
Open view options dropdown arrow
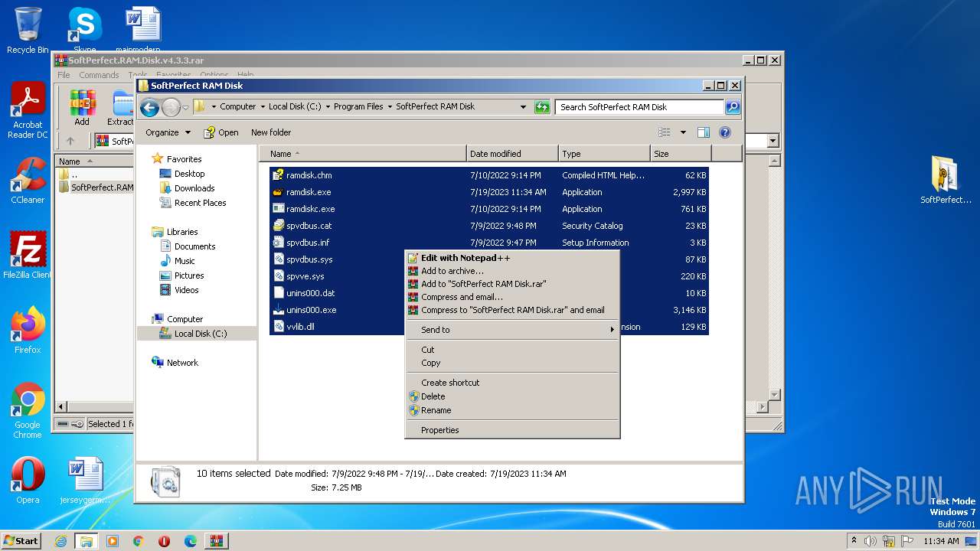click(683, 132)
